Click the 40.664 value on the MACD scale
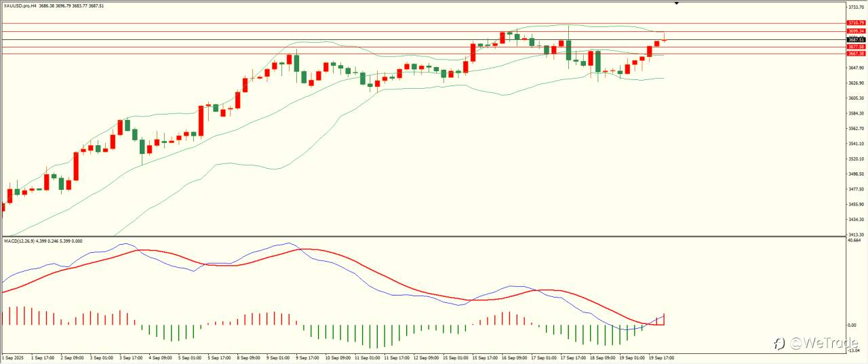The width and height of the screenshot is (868, 364). coord(855,241)
